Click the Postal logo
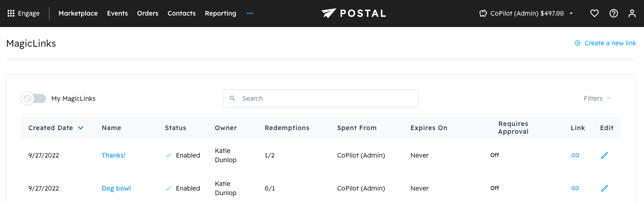644x202 pixels. 354,13
